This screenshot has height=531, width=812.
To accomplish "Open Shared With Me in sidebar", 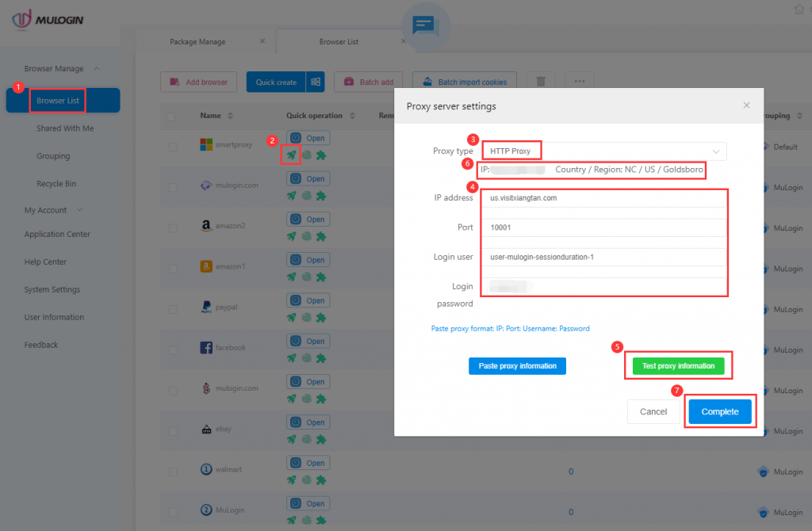I will [64, 128].
